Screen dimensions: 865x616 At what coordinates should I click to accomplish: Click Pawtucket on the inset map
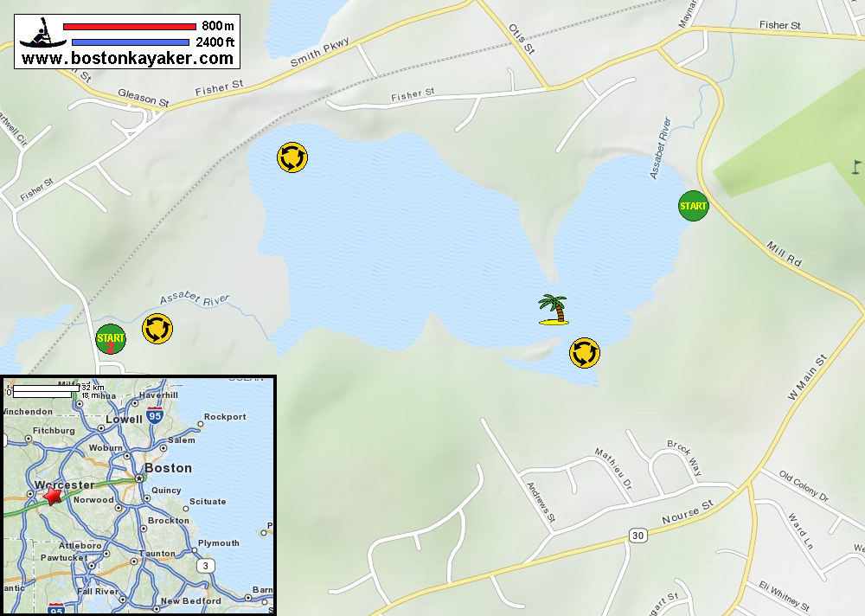64,557
